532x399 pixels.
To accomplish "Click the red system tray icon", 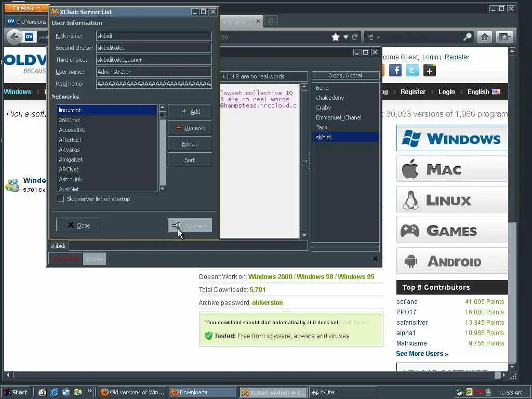I will click(479, 392).
